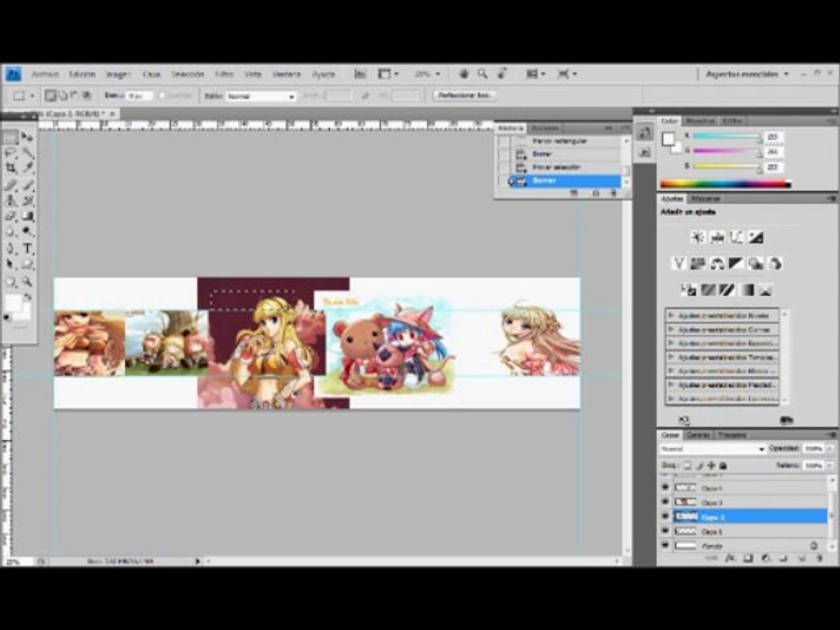
Task: Add a Levels adjustment icon
Action: tap(717, 237)
